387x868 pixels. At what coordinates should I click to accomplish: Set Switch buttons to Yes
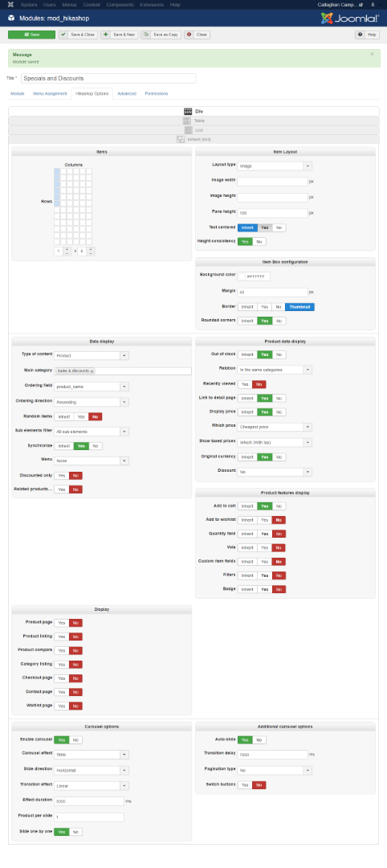point(245,785)
